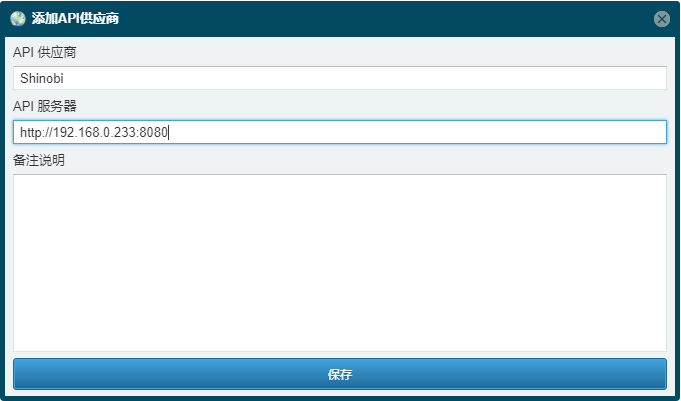The image size is (681, 401).
Task: Click the 保存 button
Action: [340, 374]
